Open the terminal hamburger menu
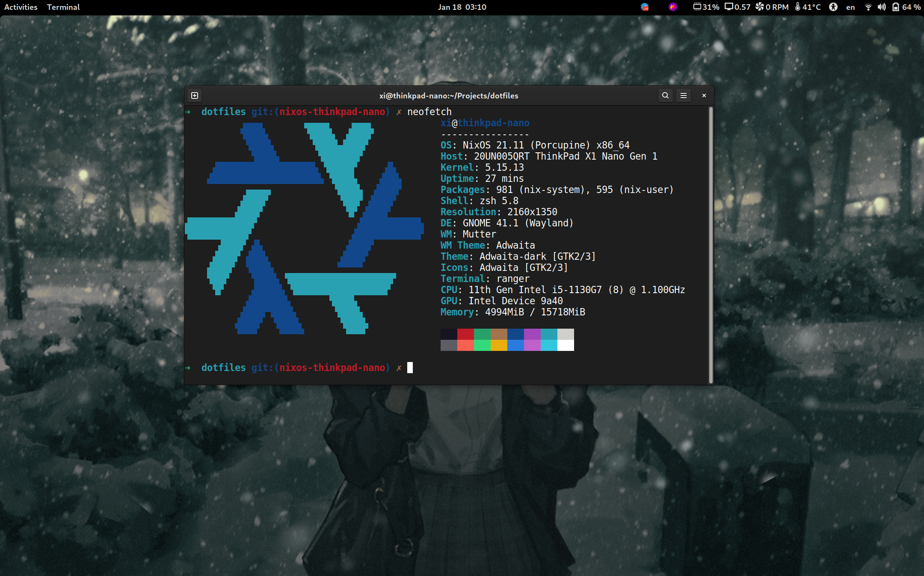 point(684,95)
